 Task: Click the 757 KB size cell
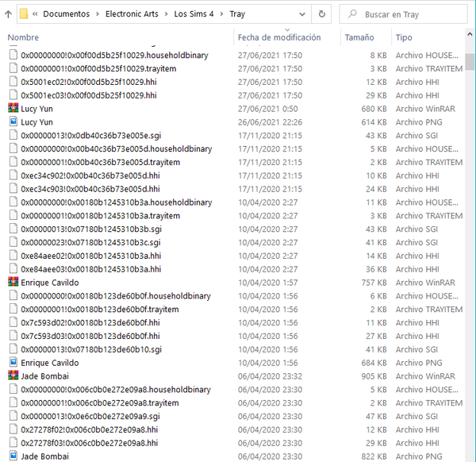(x=374, y=283)
